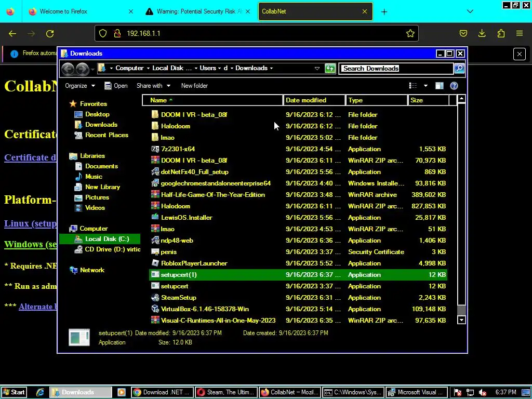Screen dimensions: 532x399
Task: Open new Firefox tab with plus
Action: 384,12
